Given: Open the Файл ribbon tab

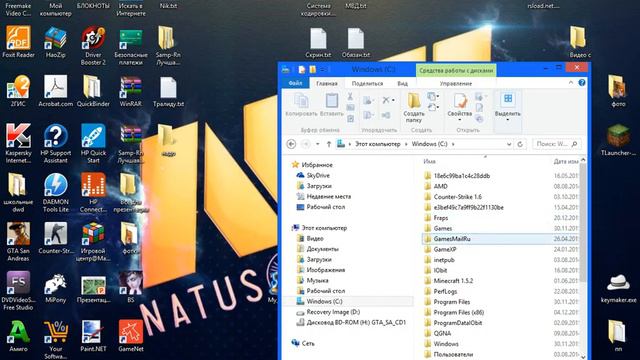Looking at the screenshot, I should pos(295,83).
